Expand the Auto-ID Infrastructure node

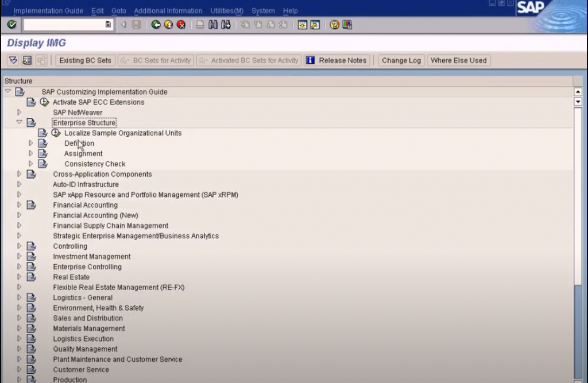coord(19,184)
